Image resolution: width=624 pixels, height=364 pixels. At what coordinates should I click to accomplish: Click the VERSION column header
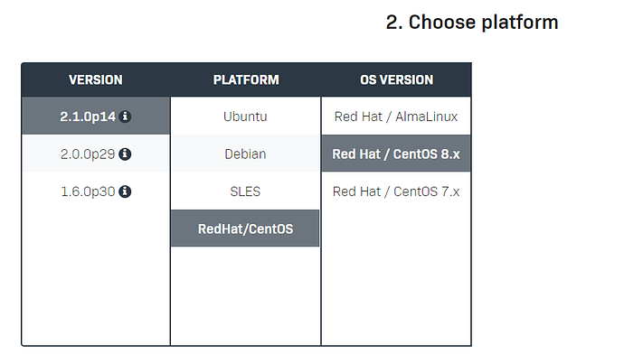click(96, 80)
